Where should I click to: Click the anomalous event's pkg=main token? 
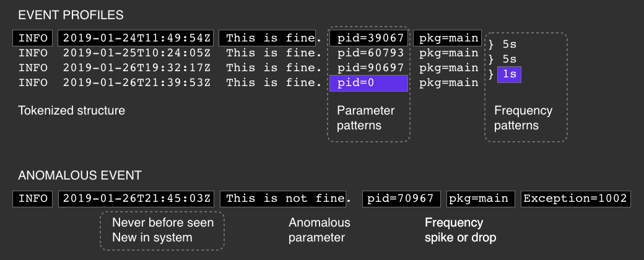coord(481,199)
